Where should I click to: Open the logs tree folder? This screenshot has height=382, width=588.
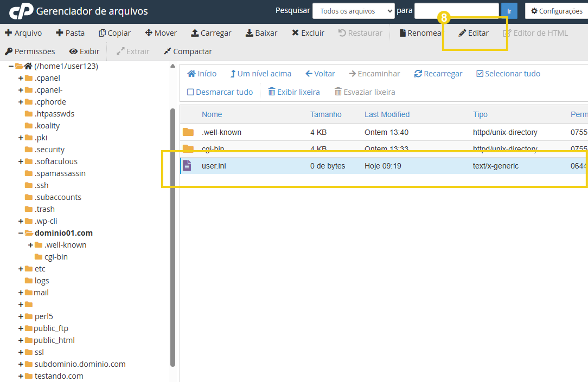[42, 281]
